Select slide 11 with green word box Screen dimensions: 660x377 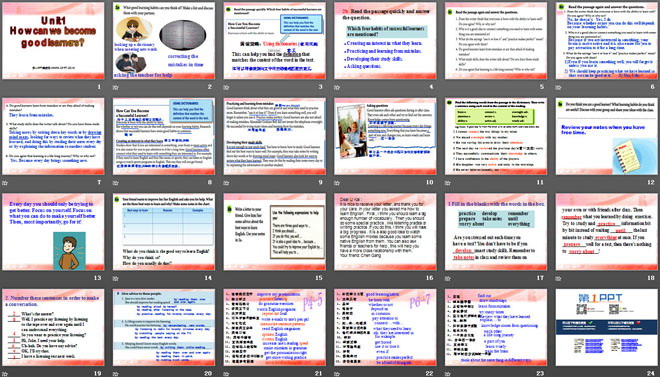click(496, 136)
